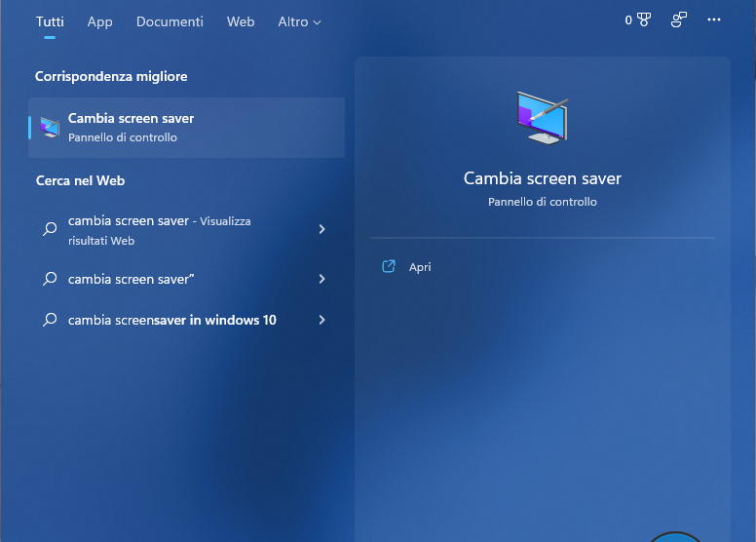Click the feedback people icon
Viewport: 756px width, 542px height.
679,19
